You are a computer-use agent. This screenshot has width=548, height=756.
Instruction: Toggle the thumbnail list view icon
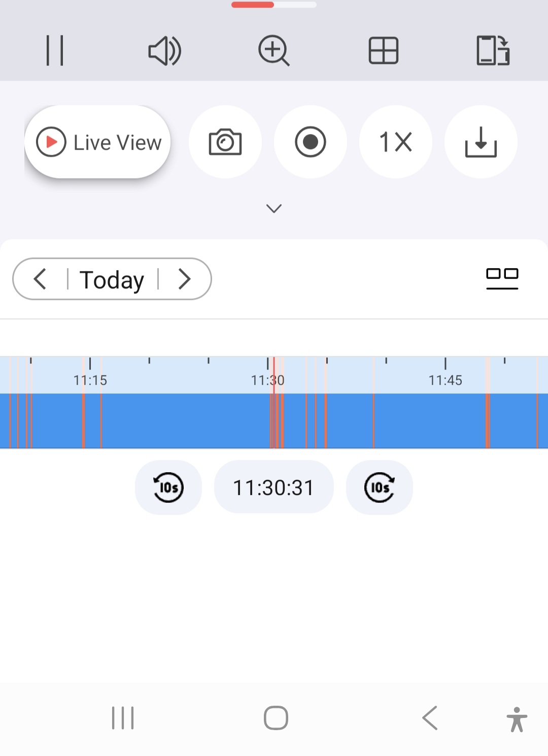click(502, 278)
